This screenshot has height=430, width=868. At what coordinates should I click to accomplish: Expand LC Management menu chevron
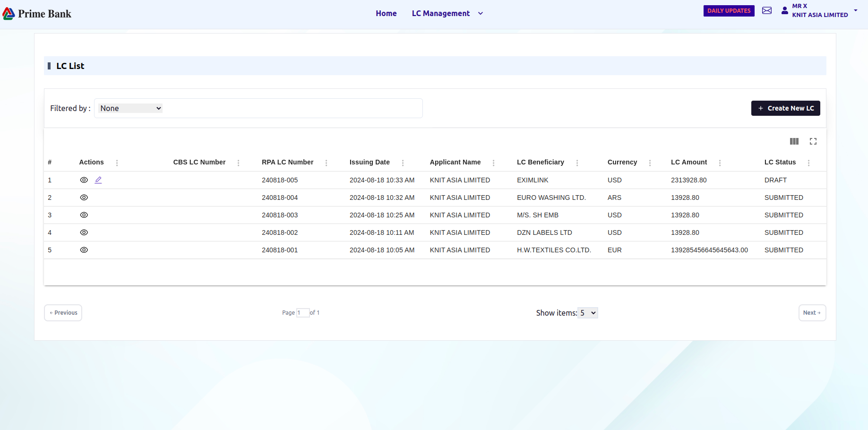pos(481,13)
